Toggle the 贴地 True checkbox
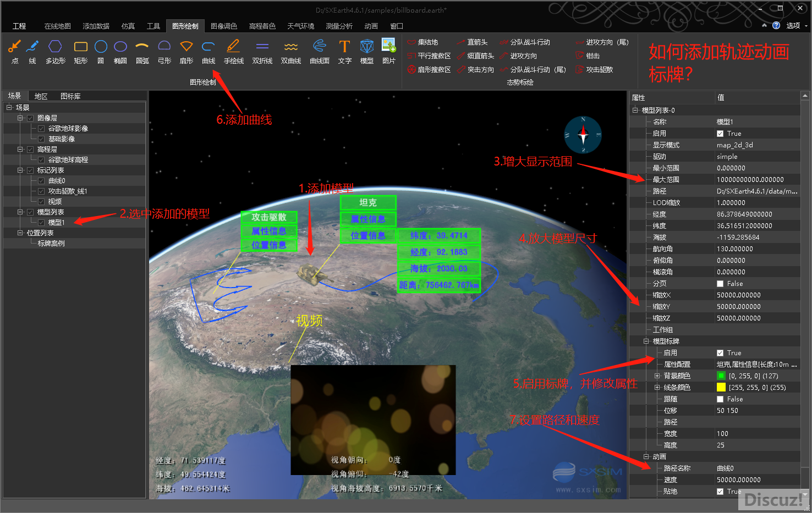 (720, 492)
